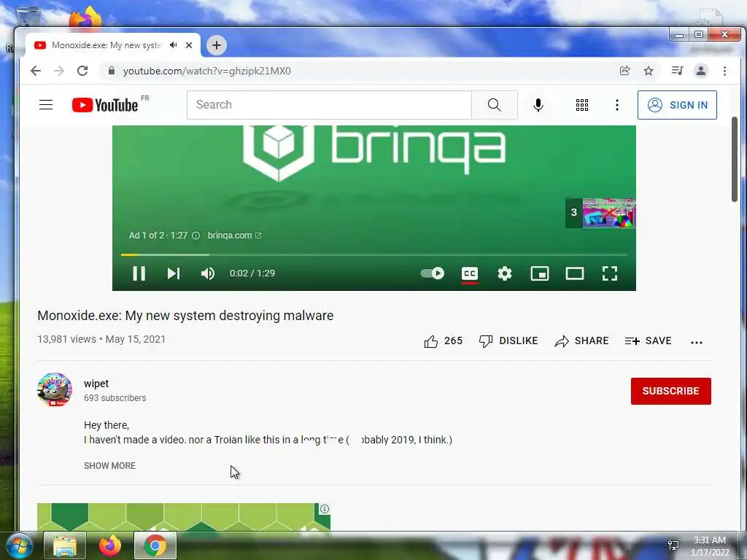747x560 pixels.
Task: Click the Chrome taskbar button
Action: [155, 545]
